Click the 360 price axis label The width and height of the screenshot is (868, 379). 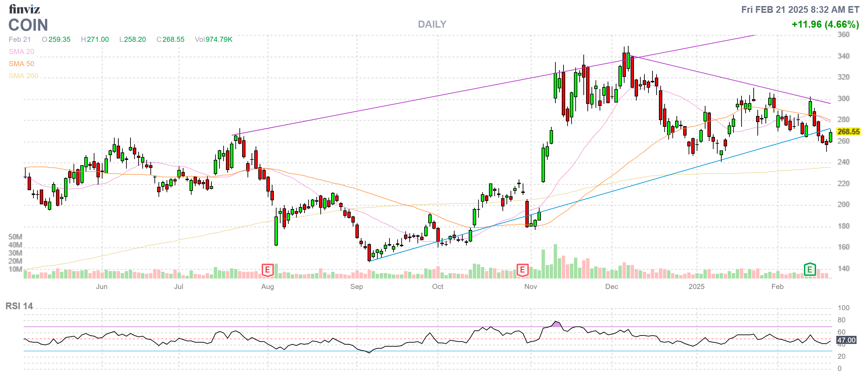[x=843, y=35]
